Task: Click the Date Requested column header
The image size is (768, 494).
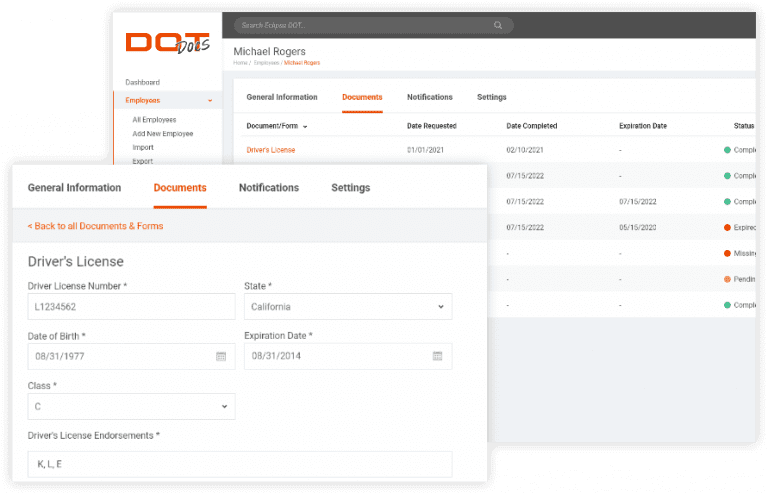Action: 432,126
